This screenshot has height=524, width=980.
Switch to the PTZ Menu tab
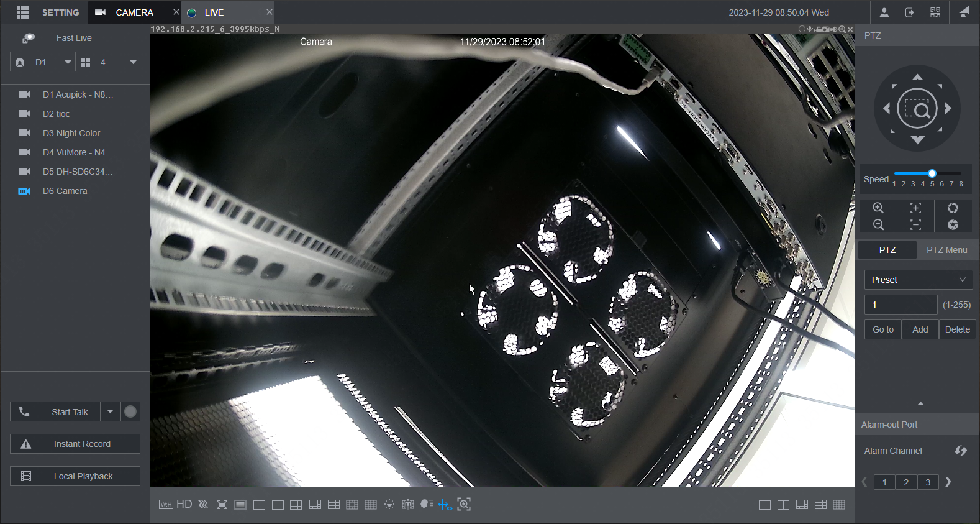click(946, 250)
